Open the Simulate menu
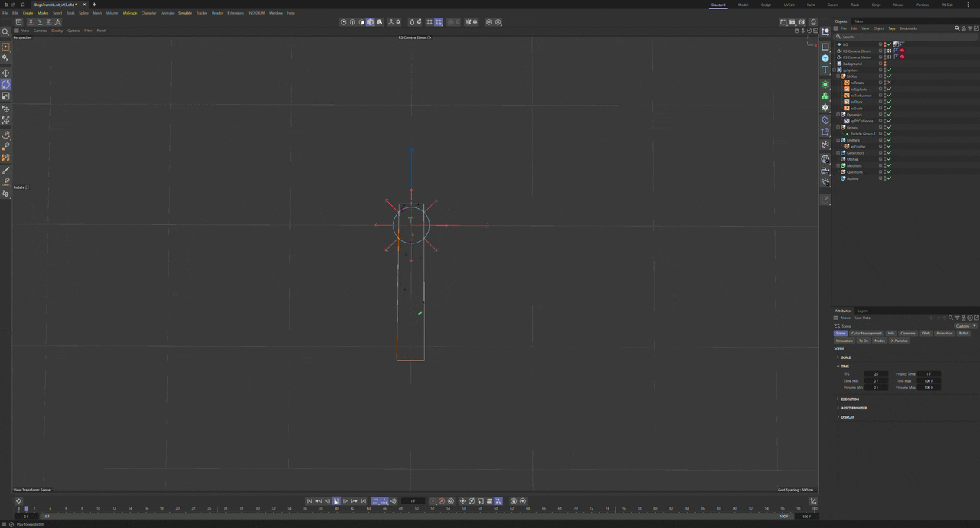This screenshot has height=528, width=980. coord(185,13)
